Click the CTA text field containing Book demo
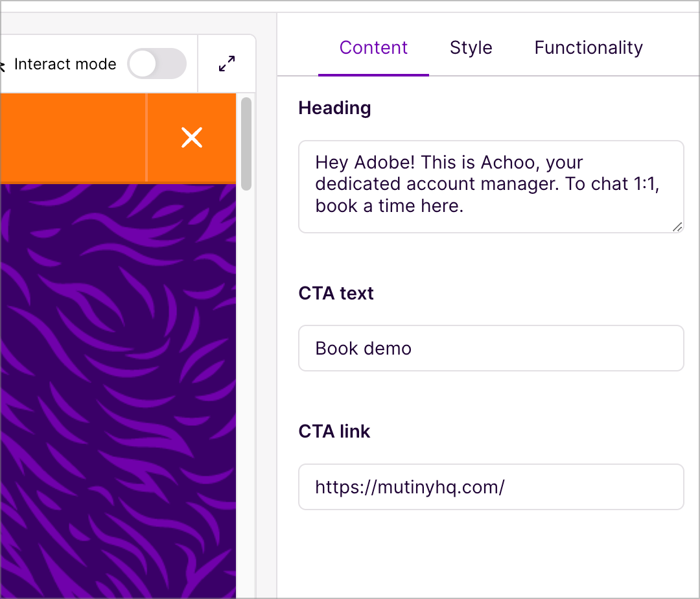This screenshot has height=599, width=700. tap(491, 348)
